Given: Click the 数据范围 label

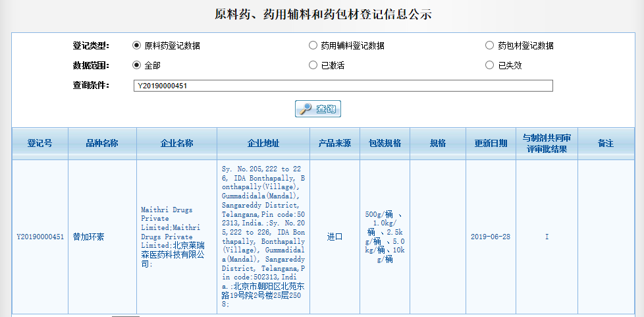Looking at the screenshot, I should 91,65.
